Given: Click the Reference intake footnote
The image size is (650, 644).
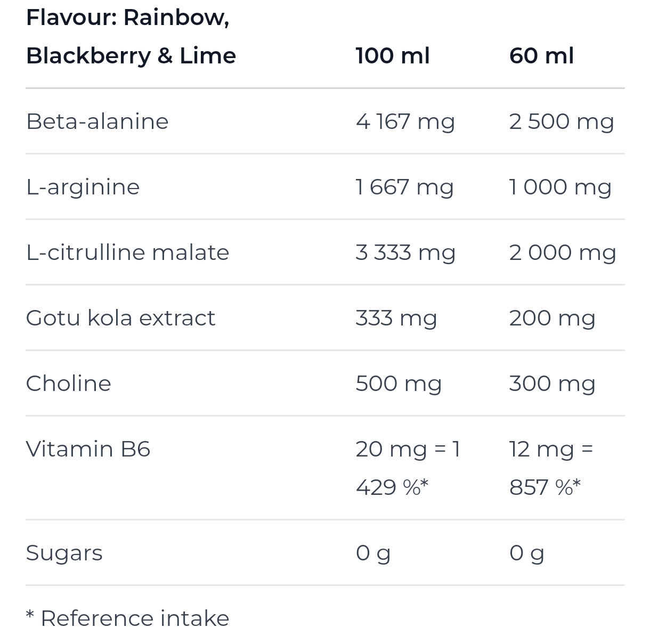Looking at the screenshot, I should [x=128, y=618].
